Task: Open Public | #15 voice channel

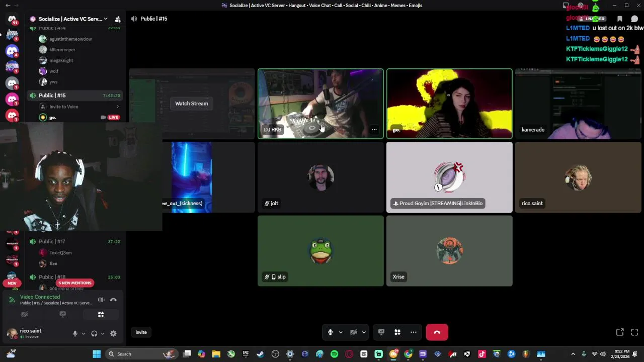Action: click(75, 96)
